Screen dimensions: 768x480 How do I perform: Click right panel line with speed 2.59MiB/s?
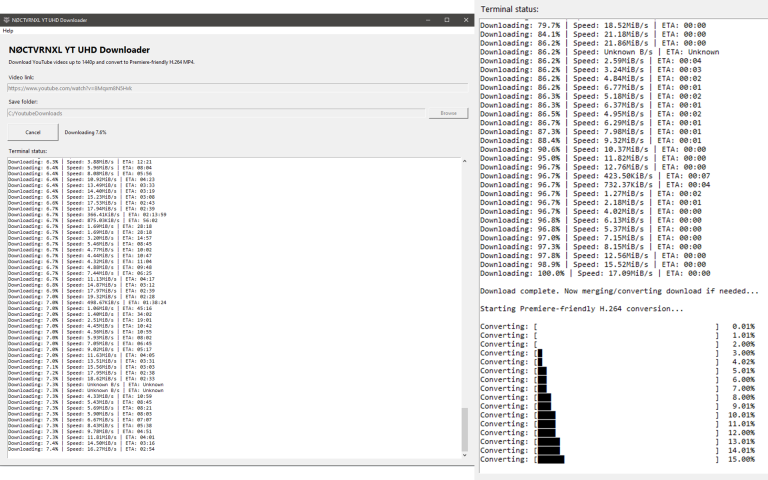[591, 61]
